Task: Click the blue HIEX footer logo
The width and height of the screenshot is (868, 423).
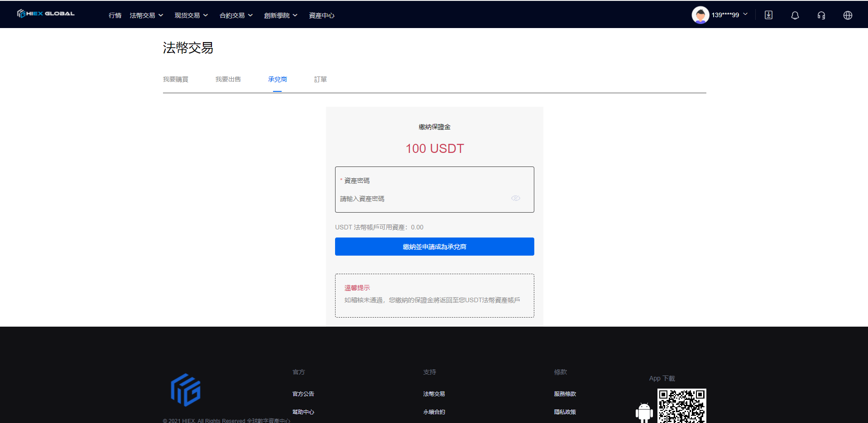Action: tap(186, 390)
